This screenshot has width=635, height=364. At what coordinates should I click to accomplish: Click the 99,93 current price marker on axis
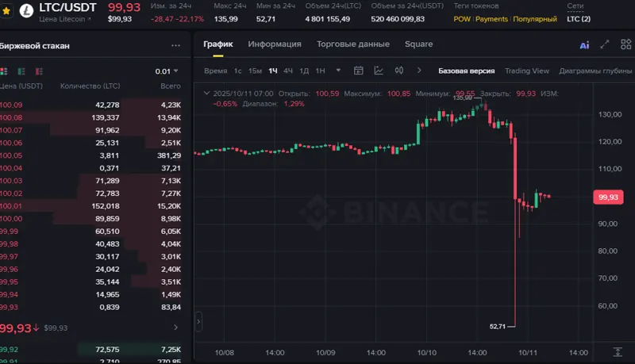pyautogui.click(x=609, y=197)
